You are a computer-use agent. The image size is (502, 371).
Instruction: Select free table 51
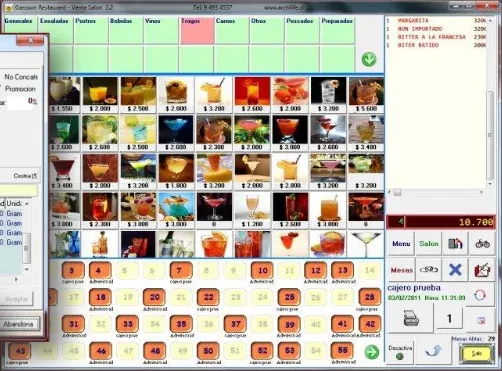(x=235, y=351)
